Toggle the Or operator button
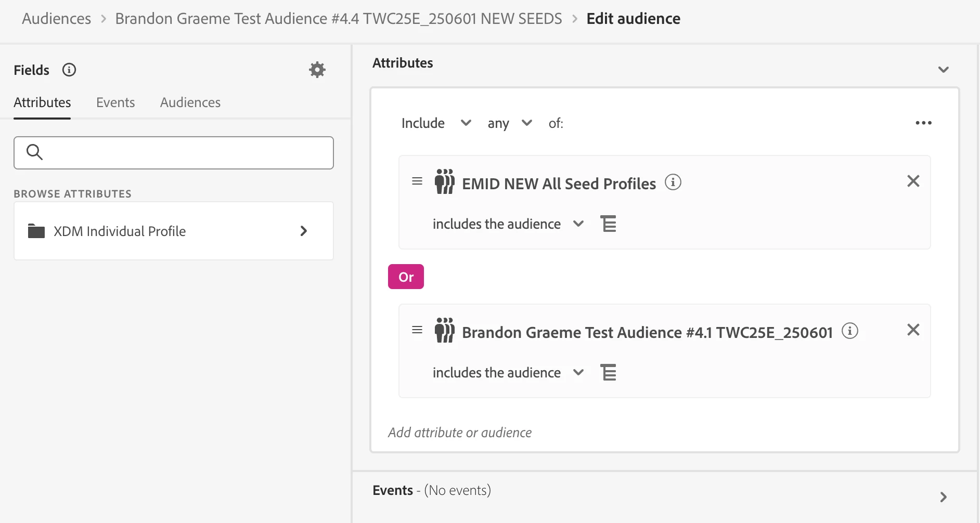The height and width of the screenshot is (523, 980). click(406, 277)
